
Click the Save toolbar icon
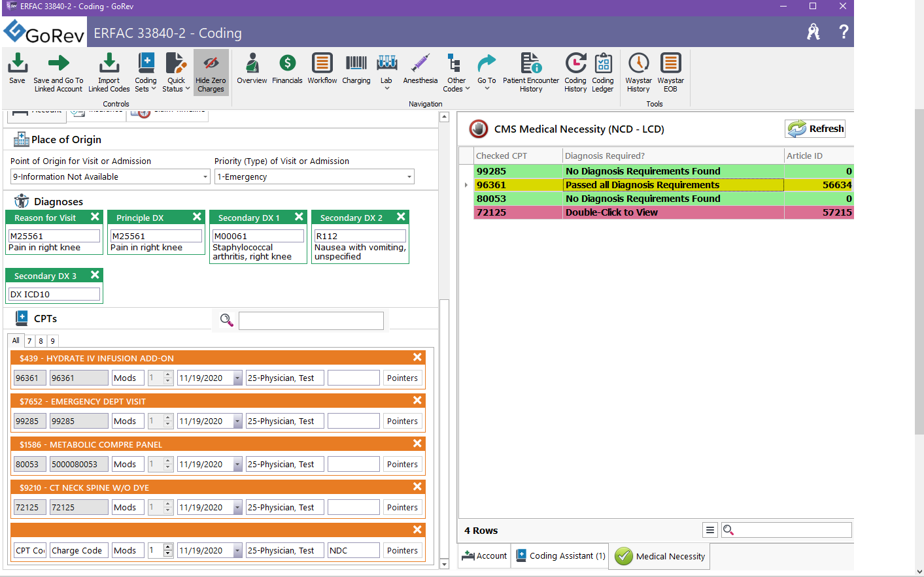coord(18,69)
